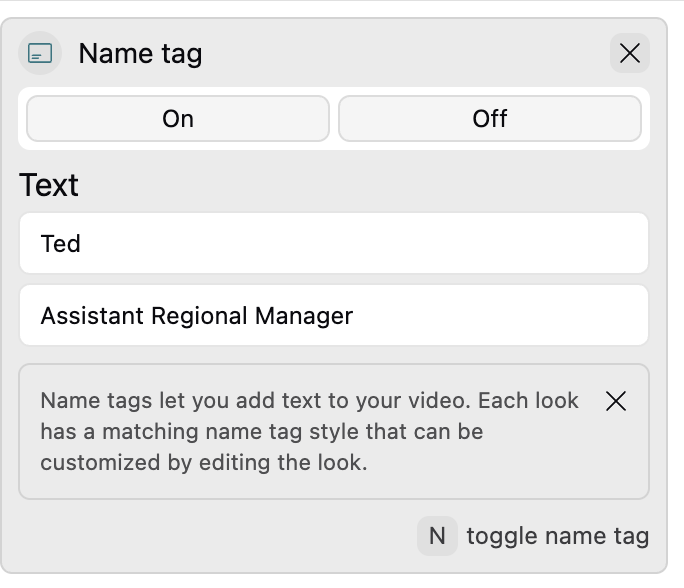Click the 'Name tag' panel title
Screen dimensions: 684x588
click(x=140, y=53)
